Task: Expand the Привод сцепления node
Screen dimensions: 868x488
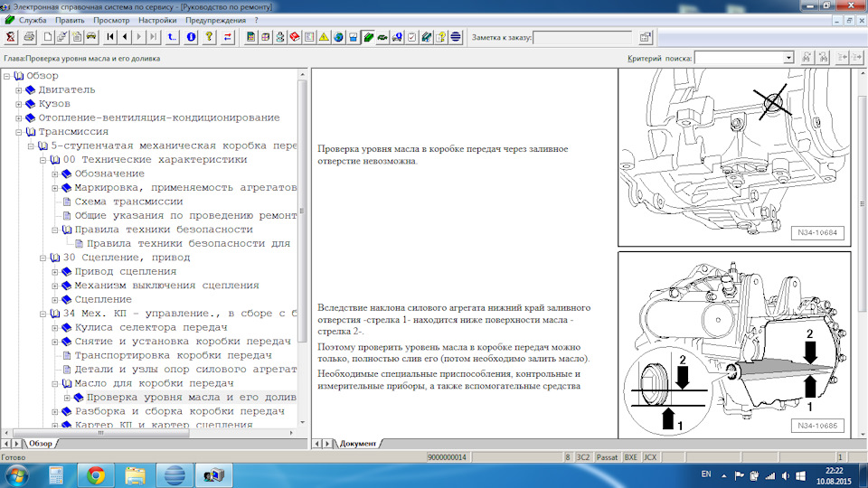Action: click(55, 272)
